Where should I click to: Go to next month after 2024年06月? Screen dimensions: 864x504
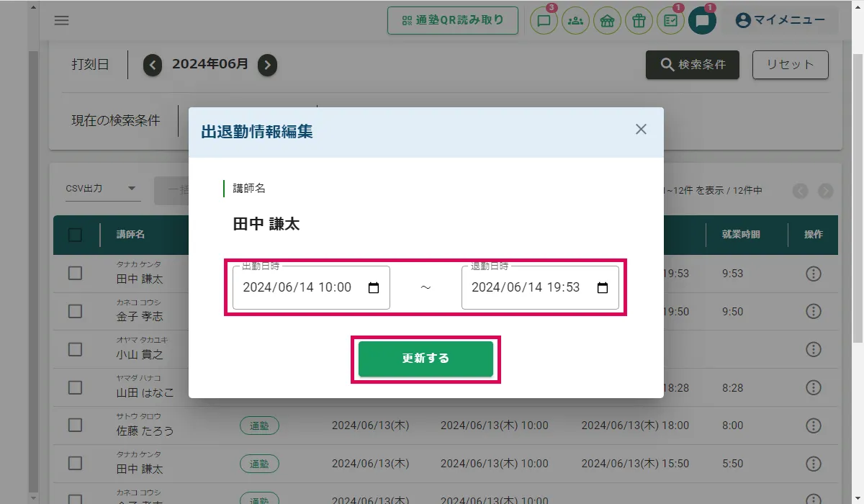pyautogui.click(x=267, y=65)
